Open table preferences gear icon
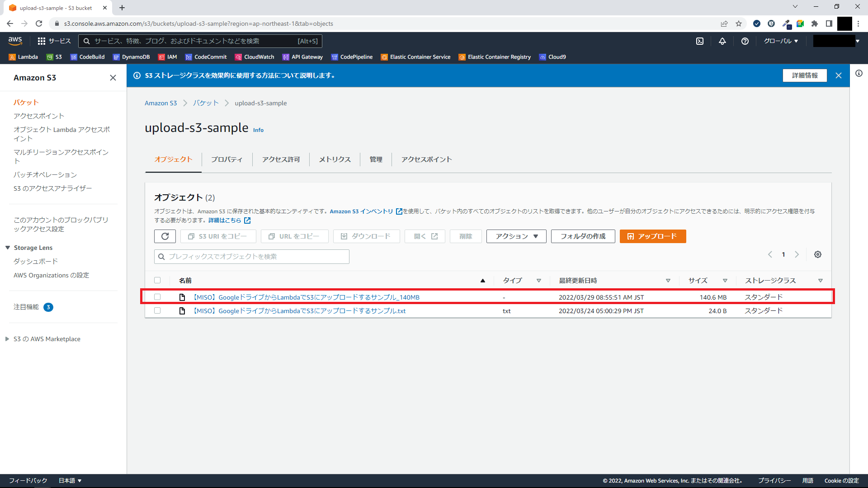 click(818, 254)
